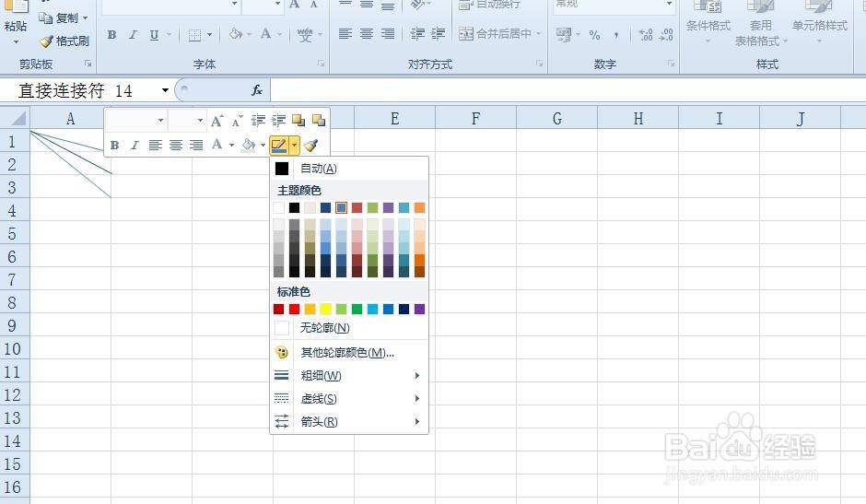The width and height of the screenshot is (866, 504).
Task: Click mini toolbar center align icon
Action: tap(176, 146)
